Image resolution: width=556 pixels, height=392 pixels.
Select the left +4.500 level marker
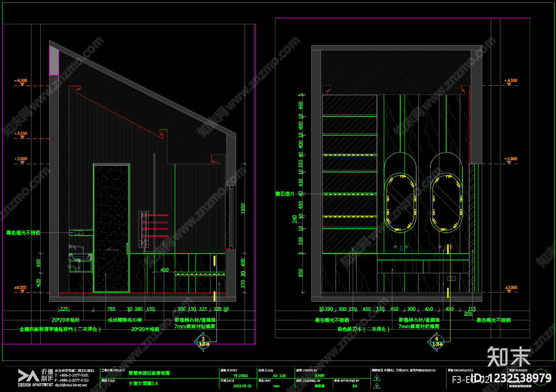click(x=21, y=82)
